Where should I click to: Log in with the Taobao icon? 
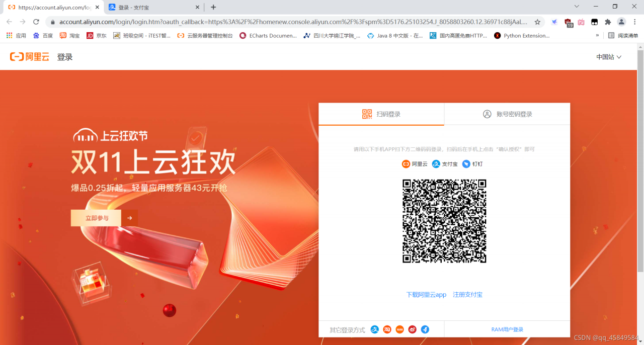[387, 329]
